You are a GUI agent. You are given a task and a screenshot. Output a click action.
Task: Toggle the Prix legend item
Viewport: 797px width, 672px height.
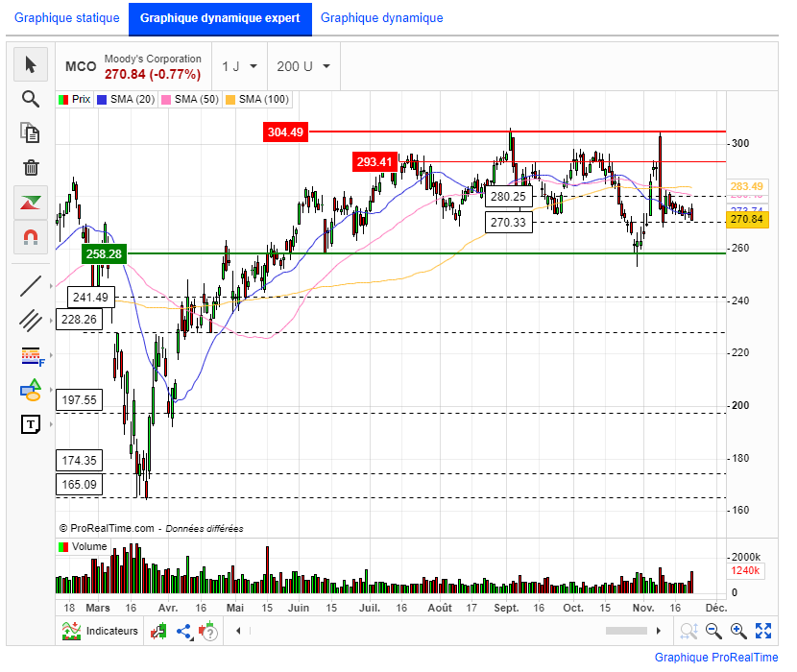(x=75, y=99)
